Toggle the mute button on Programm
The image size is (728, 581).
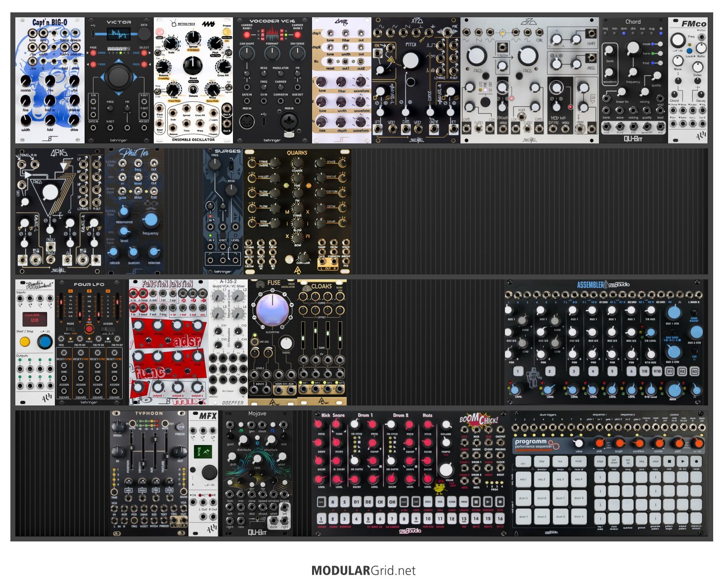tap(578, 461)
